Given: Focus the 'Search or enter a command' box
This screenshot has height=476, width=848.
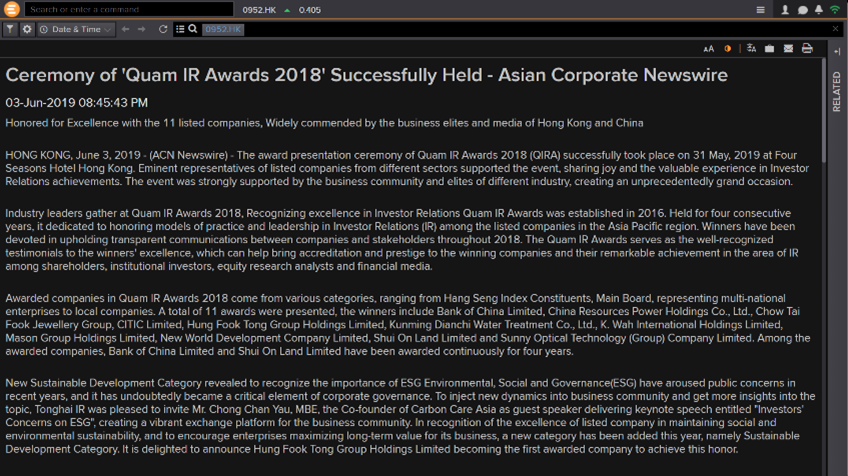Looking at the screenshot, I should [x=129, y=9].
